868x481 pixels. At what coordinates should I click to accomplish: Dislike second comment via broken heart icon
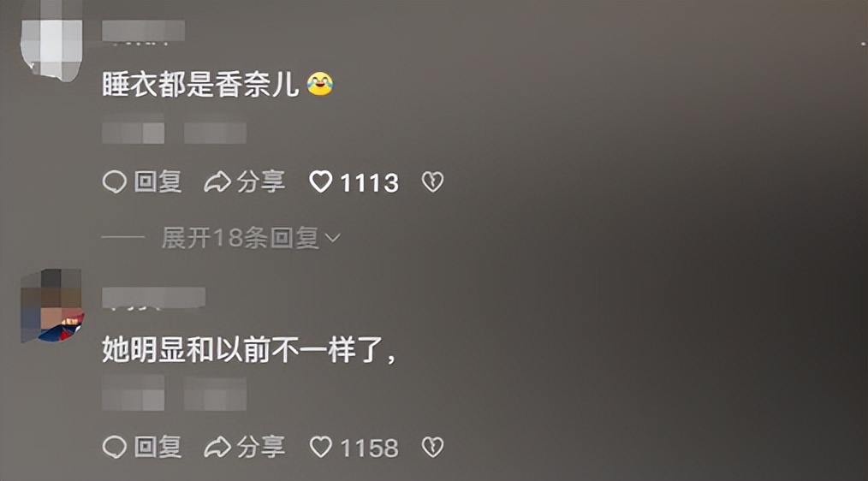[432, 447]
